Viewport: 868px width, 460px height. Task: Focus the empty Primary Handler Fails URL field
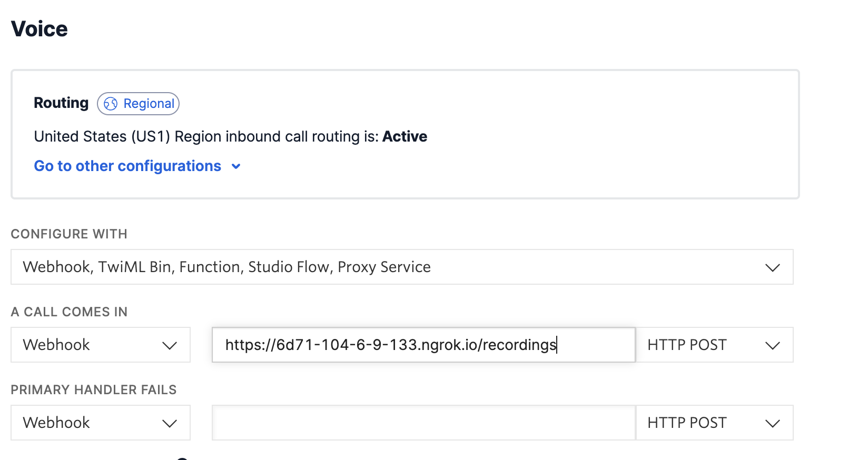click(x=423, y=423)
